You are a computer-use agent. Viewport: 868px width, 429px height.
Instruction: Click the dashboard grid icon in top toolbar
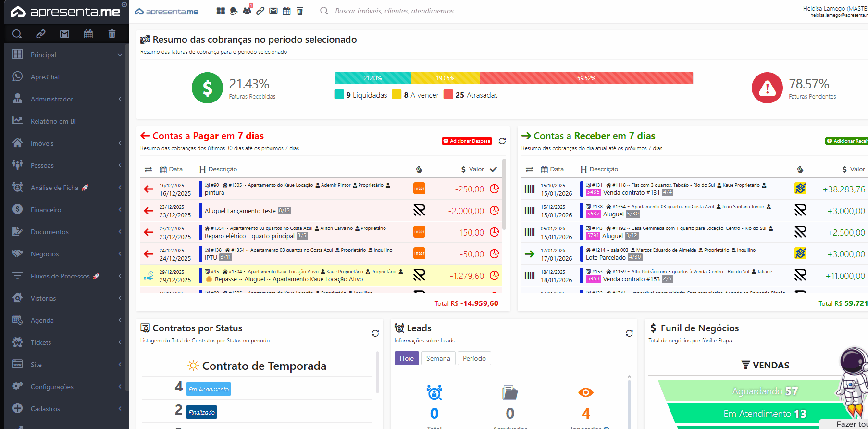(221, 11)
